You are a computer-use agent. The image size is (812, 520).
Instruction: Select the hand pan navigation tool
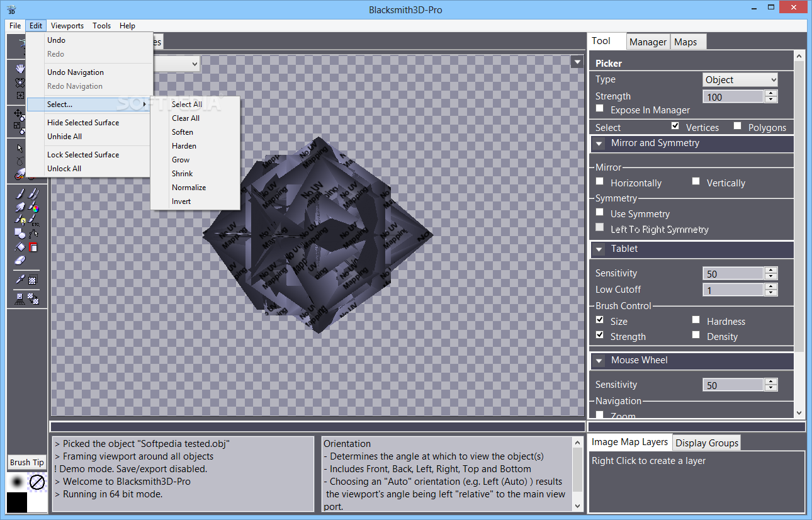pyautogui.click(x=20, y=69)
